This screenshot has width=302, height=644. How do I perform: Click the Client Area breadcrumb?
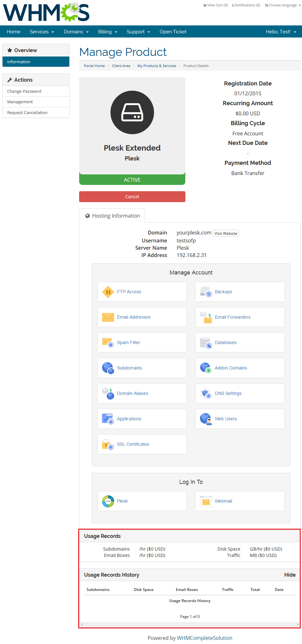(x=121, y=66)
